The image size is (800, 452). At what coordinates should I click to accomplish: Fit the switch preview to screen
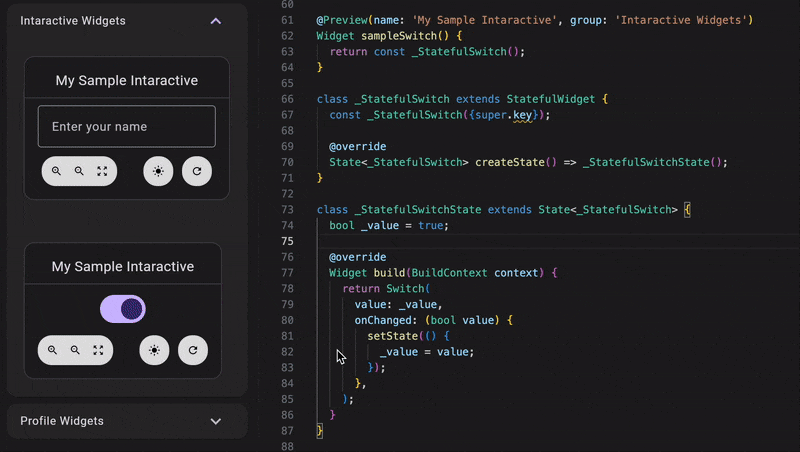(98, 350)
